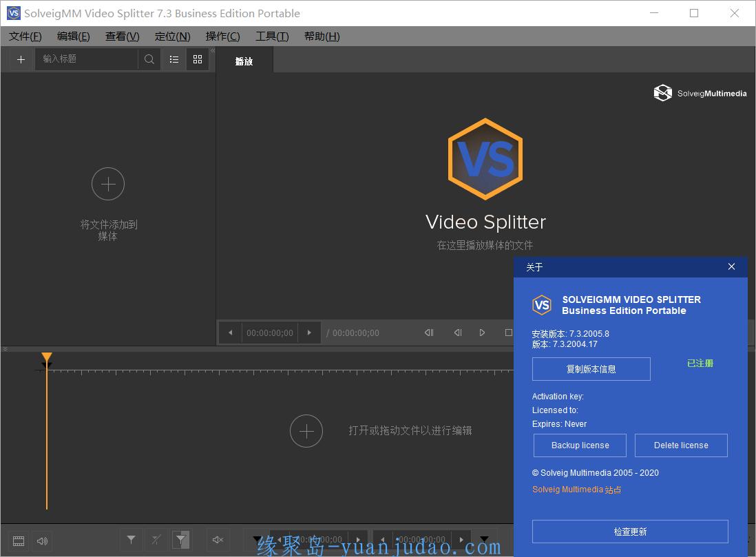Open the 文件(F) menu
Image resolution: width=756 pixels, height=557 pixels.
tap(25, 36)
